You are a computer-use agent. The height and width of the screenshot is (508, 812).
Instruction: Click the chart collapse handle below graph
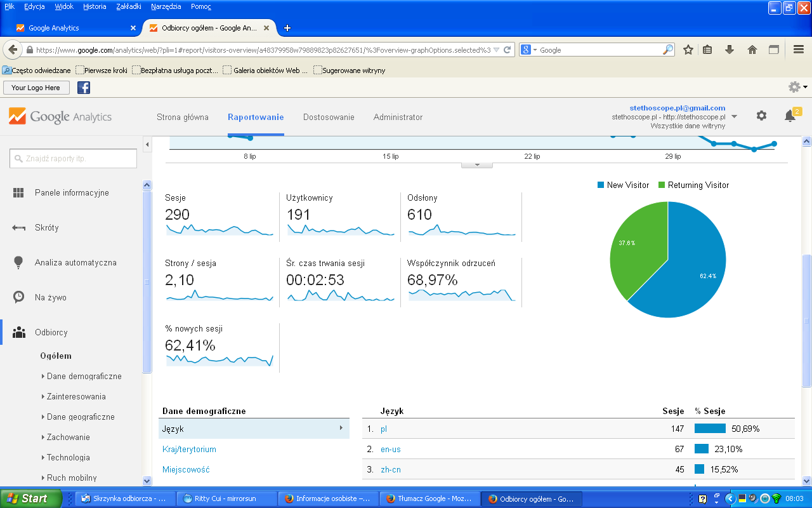point(476,165)
